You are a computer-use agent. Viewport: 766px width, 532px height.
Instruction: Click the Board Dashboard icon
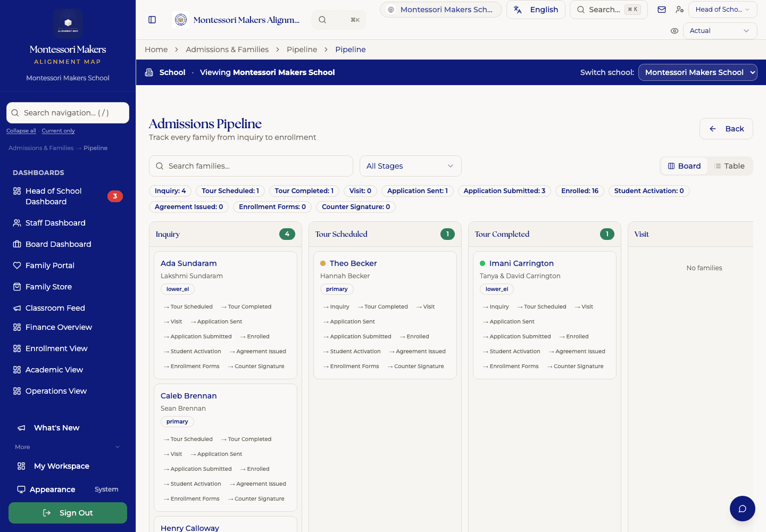tap(17, 244)
